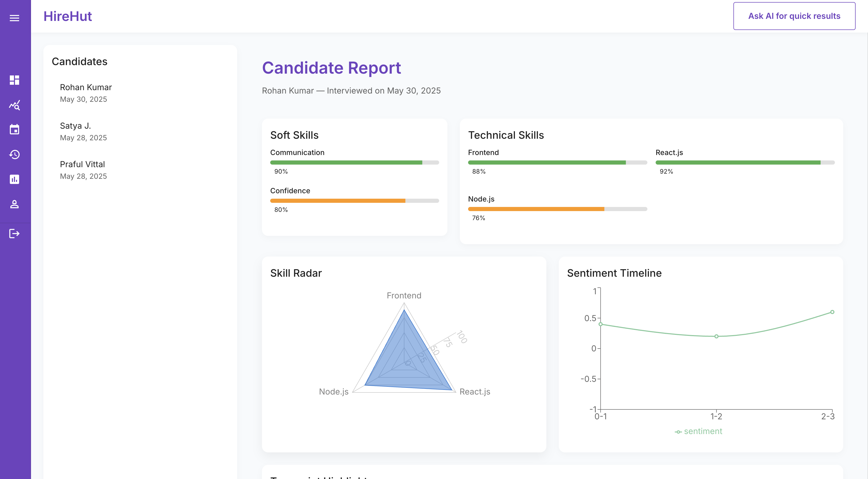Viewport: 868px width, 479px height.
Task: Open the hamburger navigation menu
Action: pos(14,18)
